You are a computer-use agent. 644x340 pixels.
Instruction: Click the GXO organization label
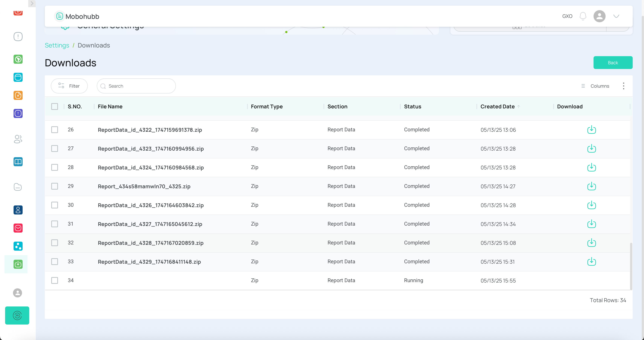pyautogui.click(x=567, y=16)
